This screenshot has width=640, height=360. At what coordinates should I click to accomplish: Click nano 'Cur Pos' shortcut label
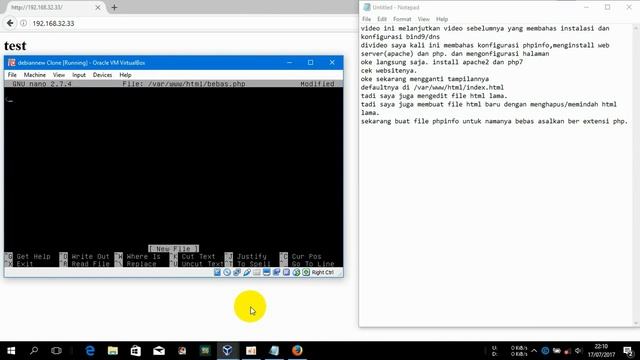coord(307,257)
